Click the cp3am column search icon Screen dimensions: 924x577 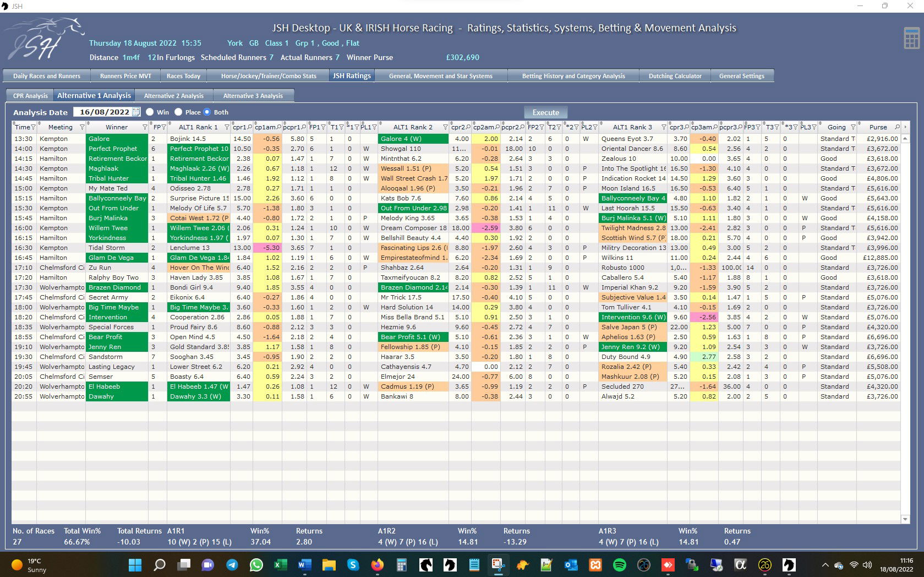715,127
